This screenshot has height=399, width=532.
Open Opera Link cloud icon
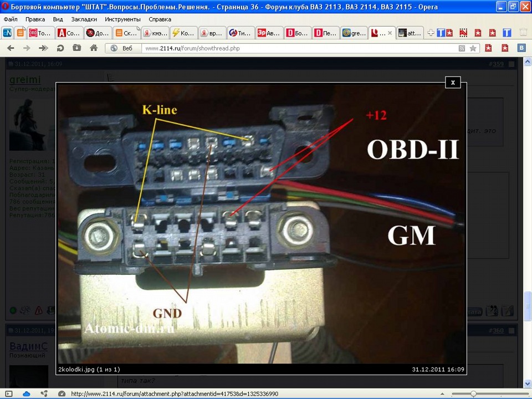(x=26, y=393)
